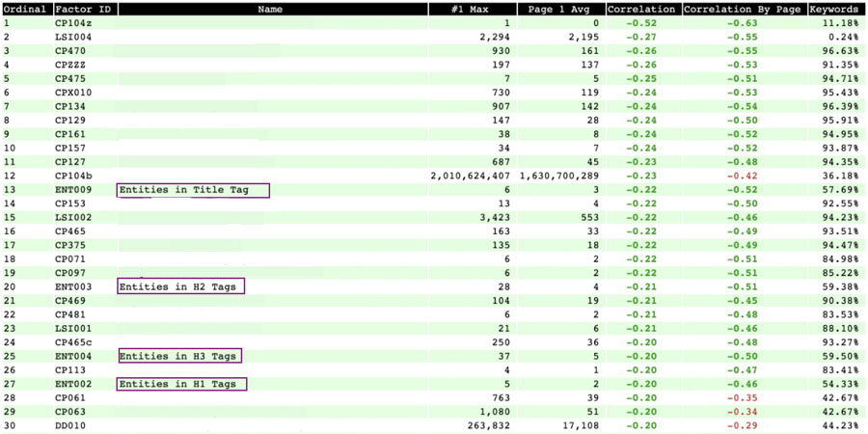Select the #1 Max value 2,010,624,407
Screen dimensions: 868x434
pyautogui.click(x=470, y=176)
